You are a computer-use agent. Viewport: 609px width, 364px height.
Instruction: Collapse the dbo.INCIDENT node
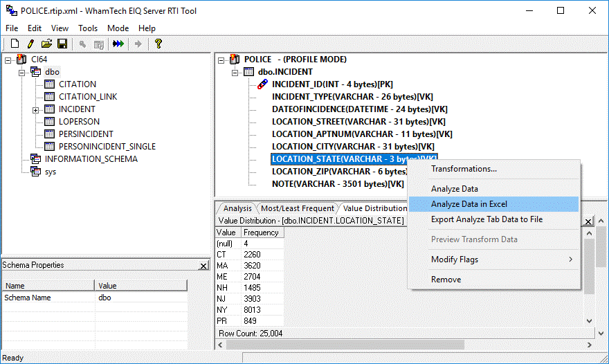click(x=235, y=73)
